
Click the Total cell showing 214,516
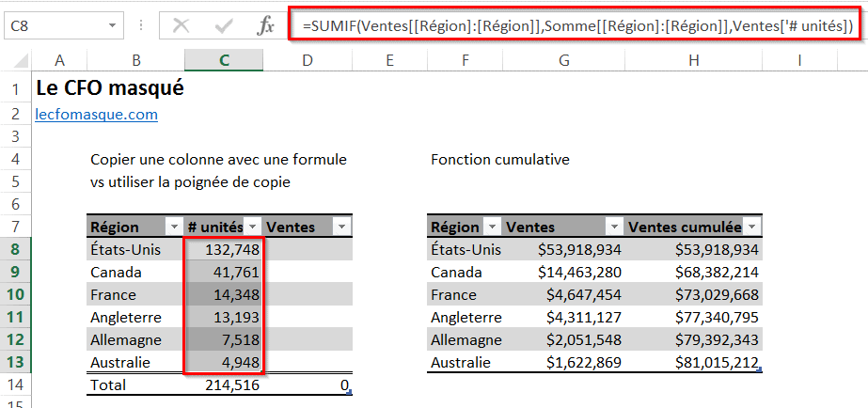(224, 384)
